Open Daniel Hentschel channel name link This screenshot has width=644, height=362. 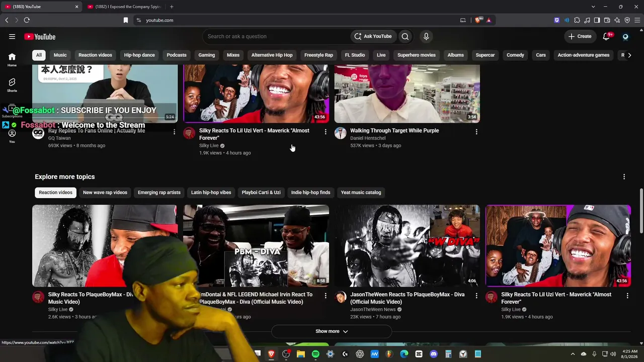click(368, 138)
